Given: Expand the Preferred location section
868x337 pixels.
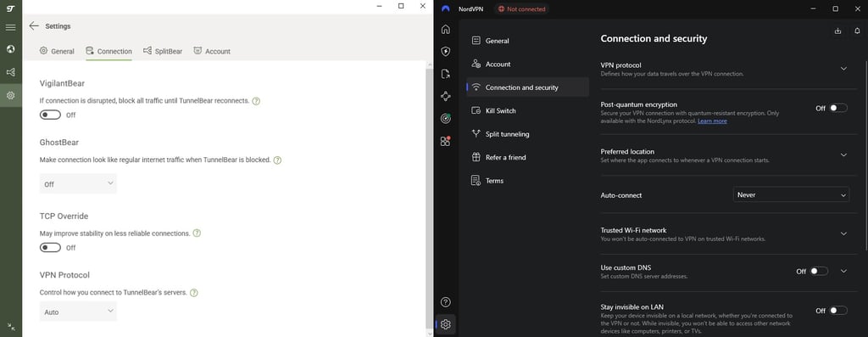Looking at the screenshot, I should (x=843, y=155).
